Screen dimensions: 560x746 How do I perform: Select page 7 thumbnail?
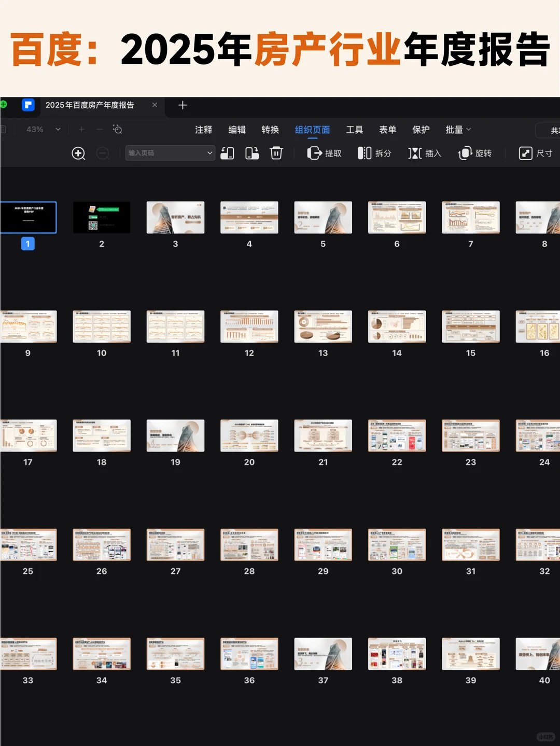click(x=471, y=217)
